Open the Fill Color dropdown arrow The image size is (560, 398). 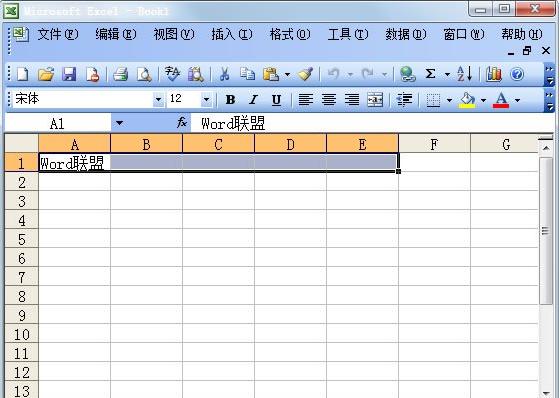(483, 100)
